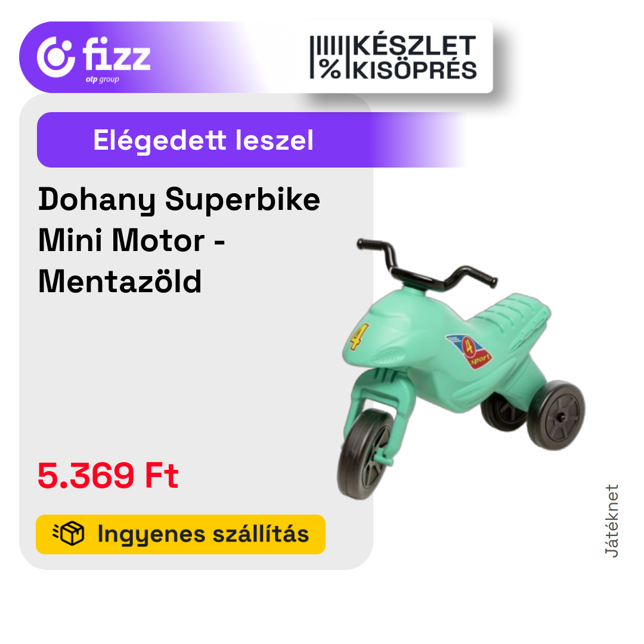Screen dimensions: 644x644
Task: Click the otp group text under logo
Action: (x=103, y=79)
